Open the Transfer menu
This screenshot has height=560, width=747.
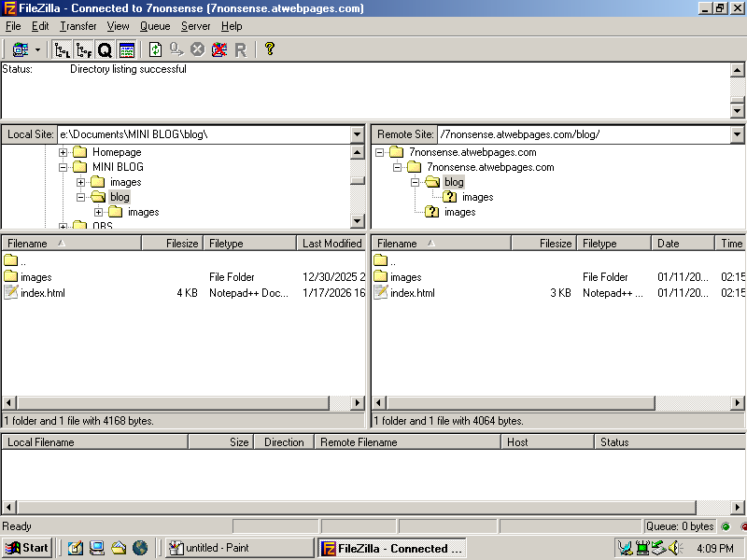(x=78, y=26)
